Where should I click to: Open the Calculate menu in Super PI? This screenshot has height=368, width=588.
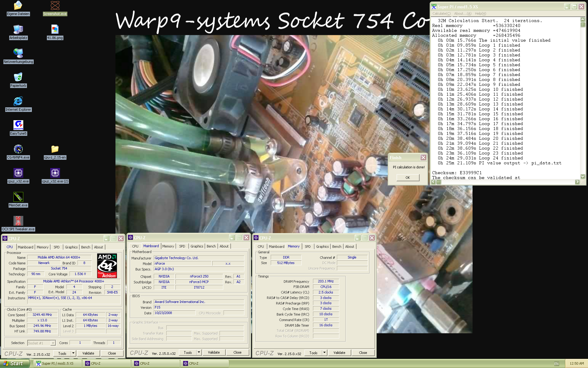[x=441, y=13]
